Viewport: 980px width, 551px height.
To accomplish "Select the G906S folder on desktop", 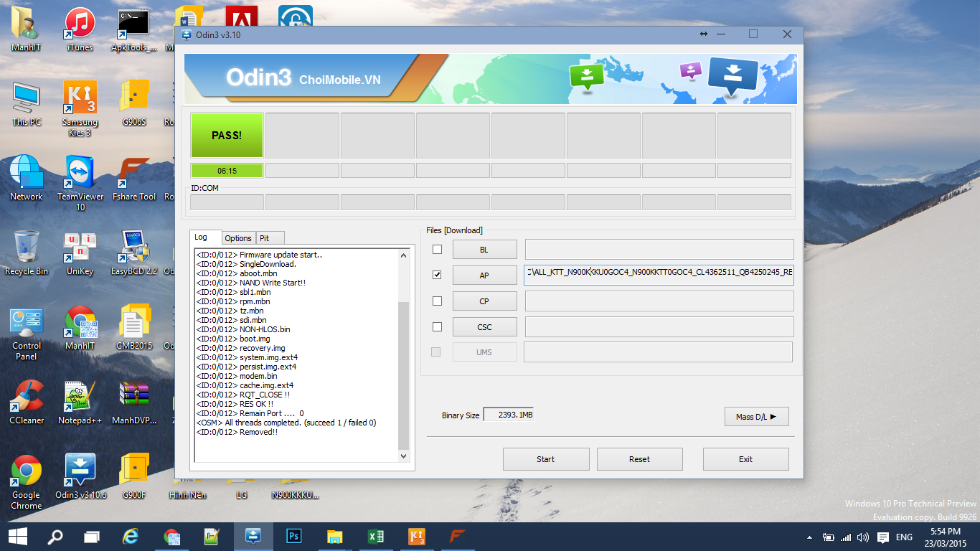I will click(x=133, y=104).
